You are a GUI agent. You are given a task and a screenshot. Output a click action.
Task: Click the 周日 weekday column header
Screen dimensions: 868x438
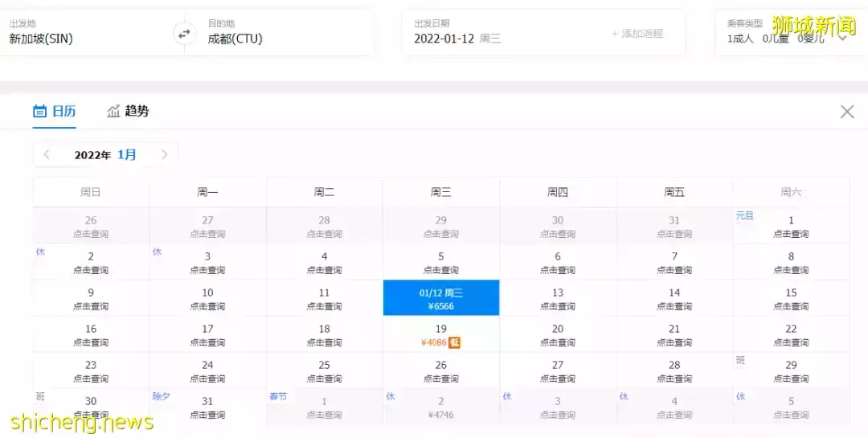(x=91, y=192)
